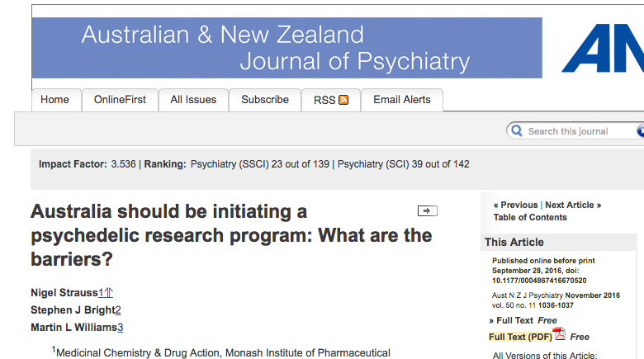Open the Table of Contents link
The height and width of the screenshot is (359, 644).
[530, 217]
